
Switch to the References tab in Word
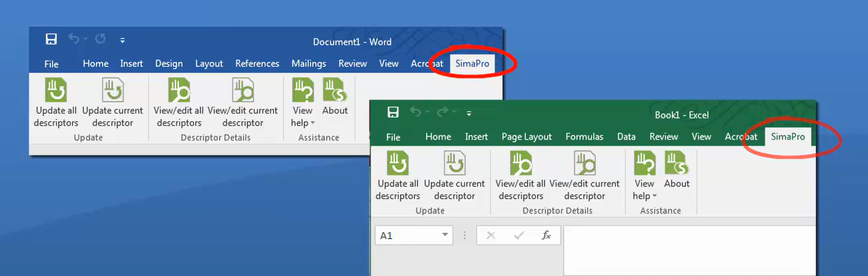257,64
